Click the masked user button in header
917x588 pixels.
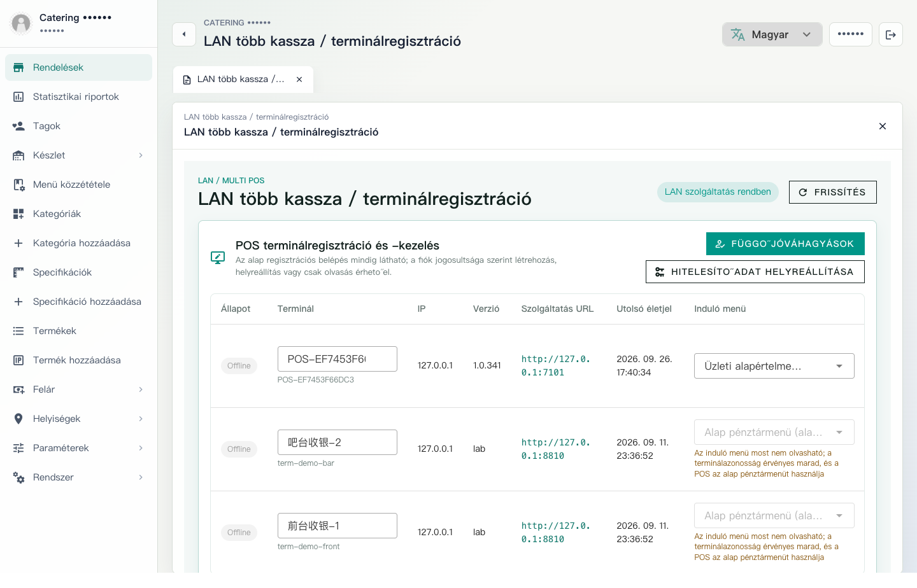point(851,34)
